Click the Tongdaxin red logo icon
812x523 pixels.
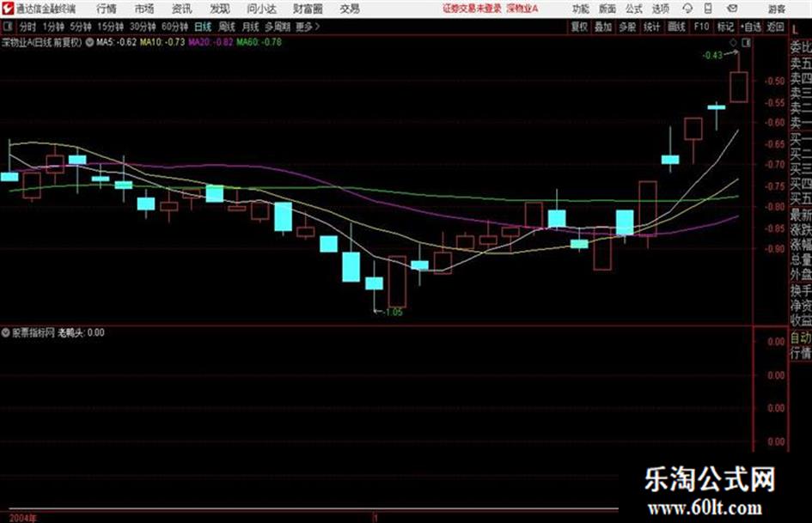[x=8, y=9]
